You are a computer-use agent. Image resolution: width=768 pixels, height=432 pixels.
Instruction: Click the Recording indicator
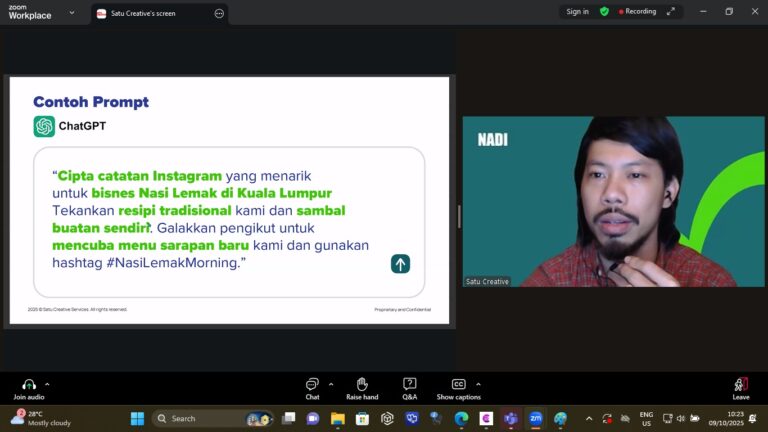coord(637,12)
